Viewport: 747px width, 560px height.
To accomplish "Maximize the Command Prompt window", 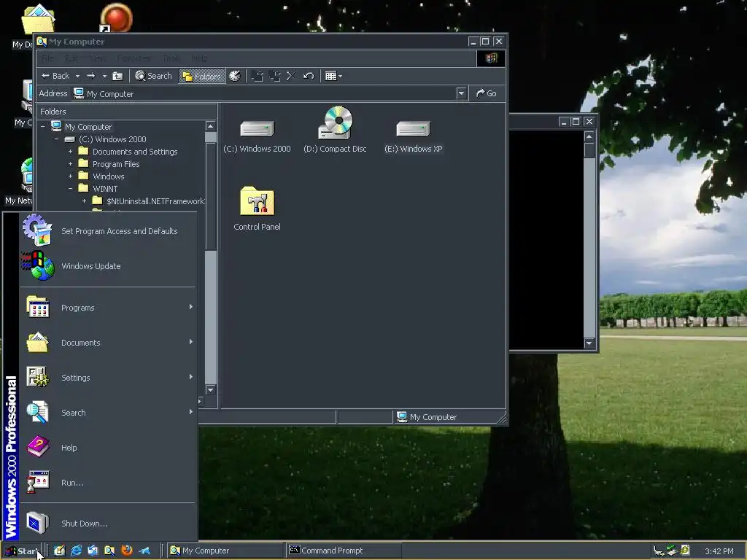I will click(576, 122).
